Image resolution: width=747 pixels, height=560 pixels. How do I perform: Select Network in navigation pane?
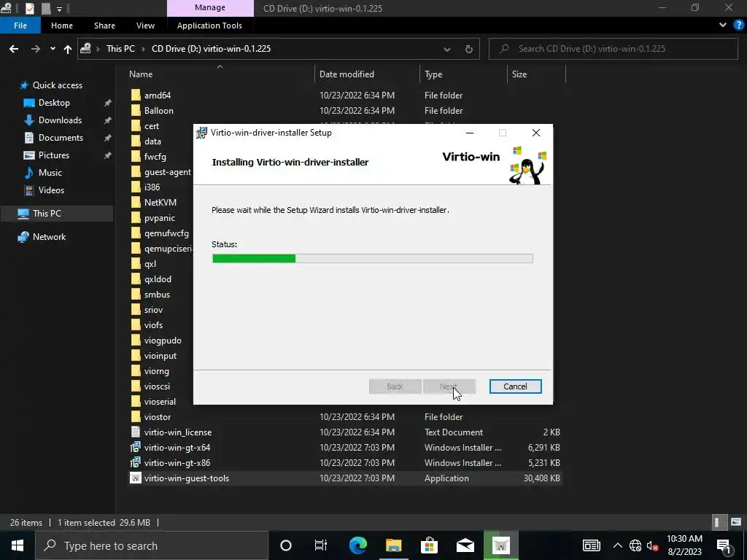(x=49, y=237)
